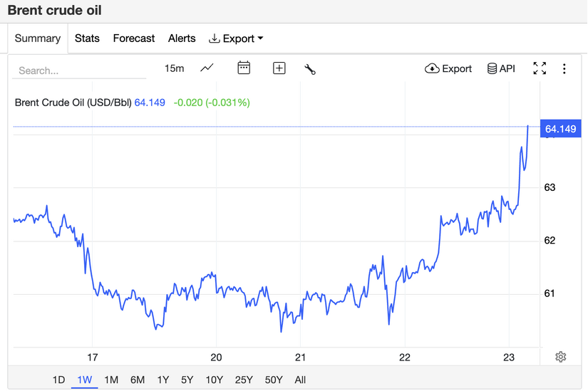Open the Forecast tab
The height and width of the screenshot is (391, 588).
133,38
